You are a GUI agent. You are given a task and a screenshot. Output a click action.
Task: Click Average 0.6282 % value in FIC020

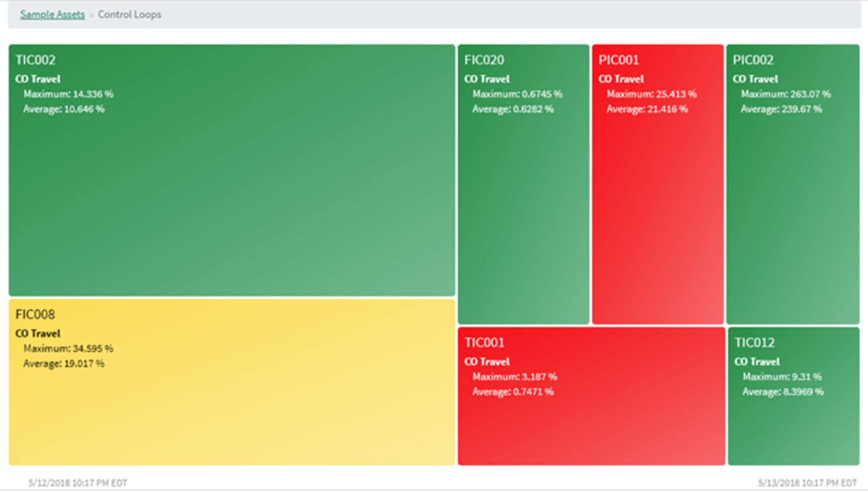pos(513,109)
